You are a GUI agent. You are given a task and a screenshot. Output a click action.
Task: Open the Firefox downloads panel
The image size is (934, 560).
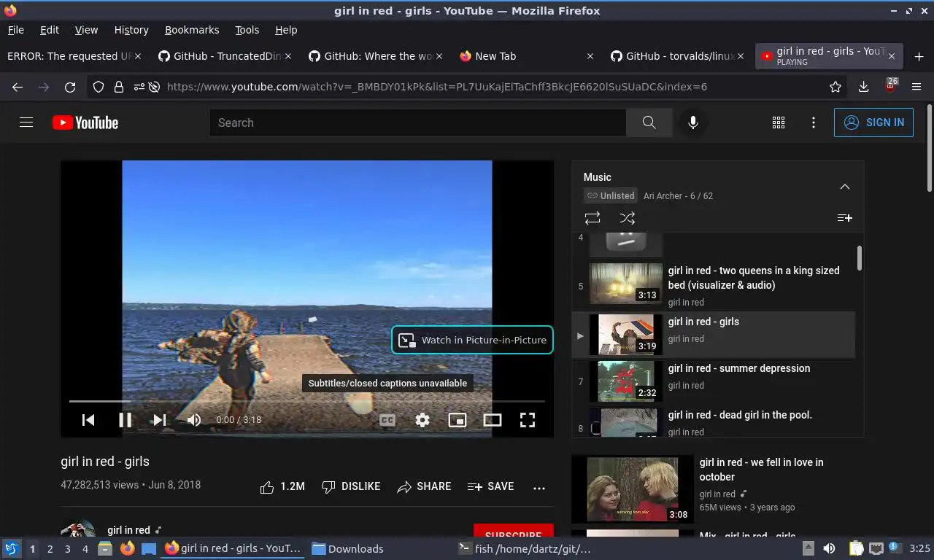click(863, 87)
